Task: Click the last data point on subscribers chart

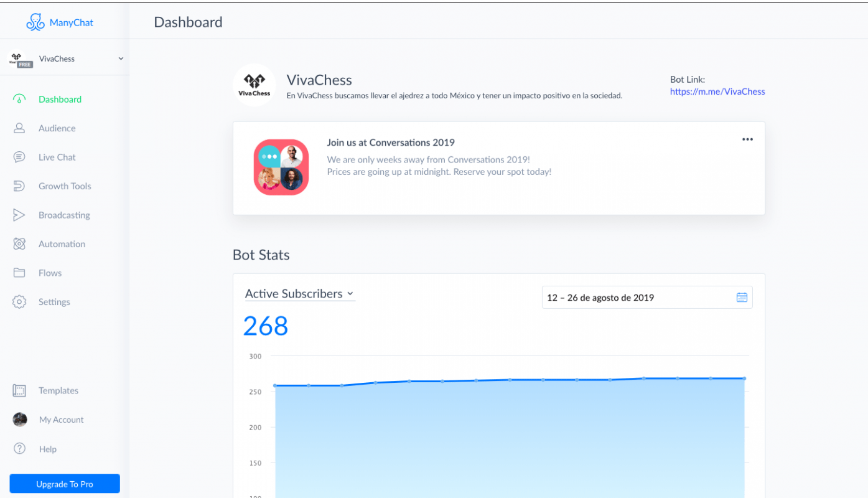Action: (744, 378)
